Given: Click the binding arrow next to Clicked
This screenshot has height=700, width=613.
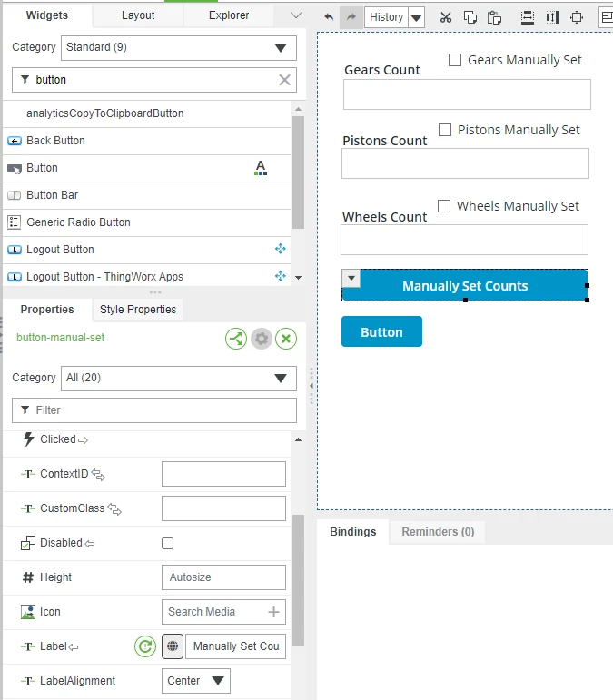Looking at the screenshot, I should pos(83,440).
